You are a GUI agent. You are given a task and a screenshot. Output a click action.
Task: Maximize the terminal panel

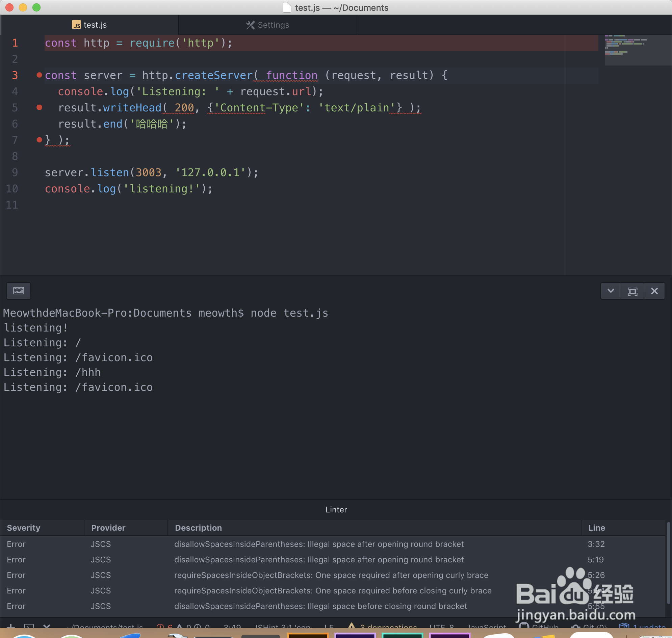[x=632, y=291]
